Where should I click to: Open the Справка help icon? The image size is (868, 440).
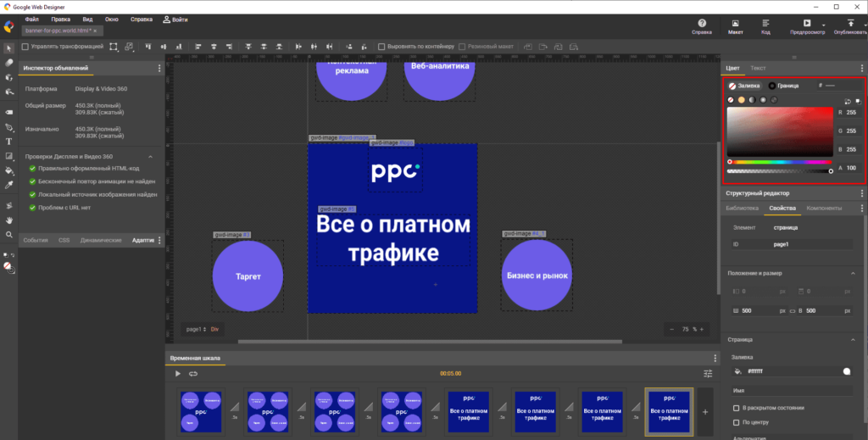pos(702,26)
